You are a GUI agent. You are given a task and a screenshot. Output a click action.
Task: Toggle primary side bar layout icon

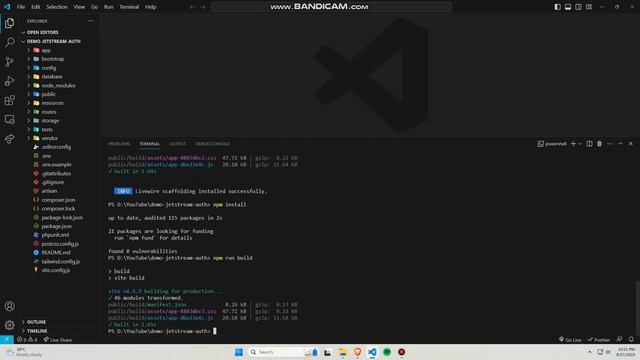(558, 7)
